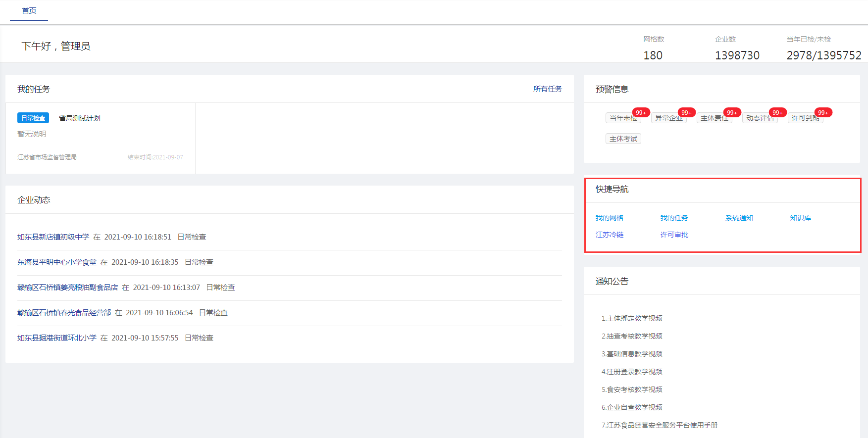This screenshot has height=438, width=868.
Task: Click the 所有任务 link
Action: pos(547,89)
